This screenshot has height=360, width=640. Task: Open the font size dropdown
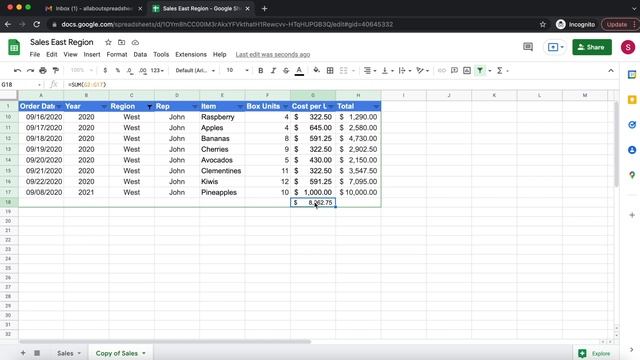238,71
